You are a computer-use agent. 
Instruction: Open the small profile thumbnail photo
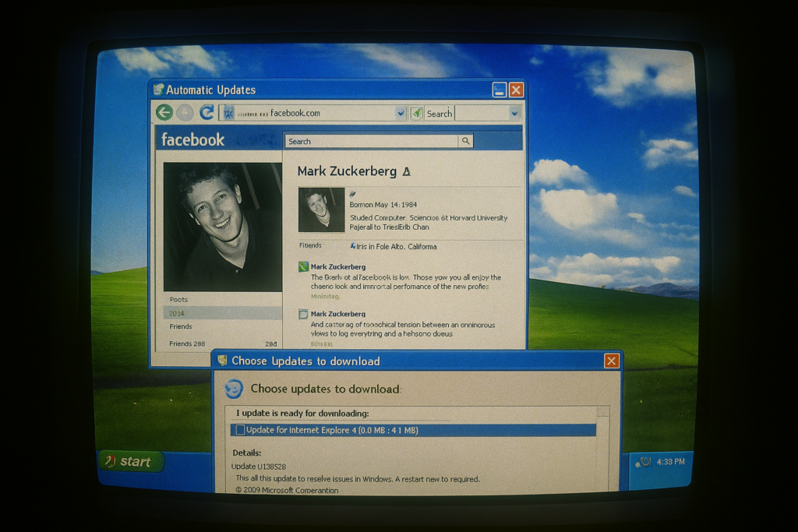[321, 210]
